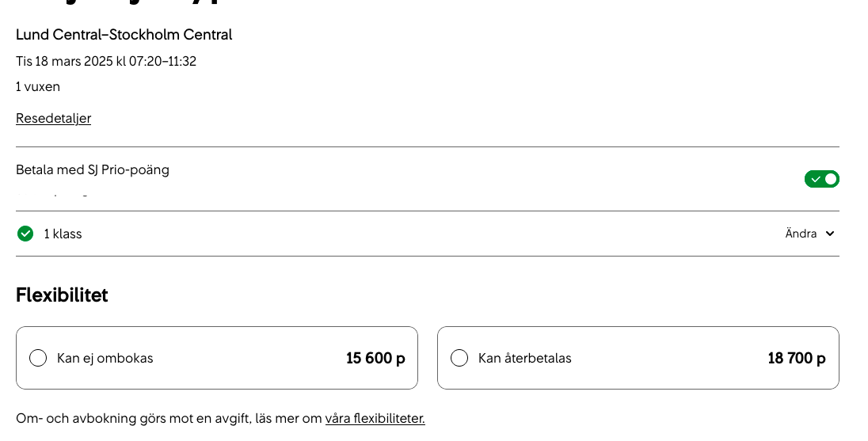Click the Betala med SJ Prio-poäng label

tap(93, 169)
